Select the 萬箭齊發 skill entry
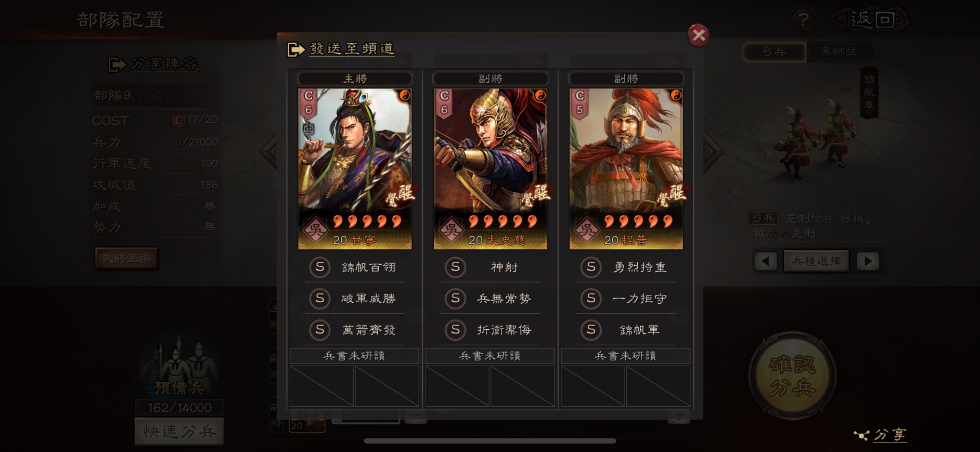 point(355,330)
